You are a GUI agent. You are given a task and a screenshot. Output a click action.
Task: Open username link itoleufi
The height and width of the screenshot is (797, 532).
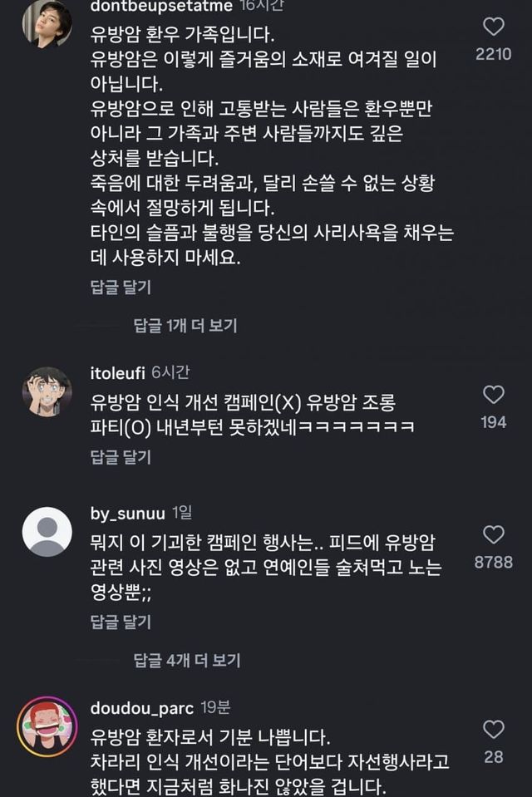click(117, 372)
